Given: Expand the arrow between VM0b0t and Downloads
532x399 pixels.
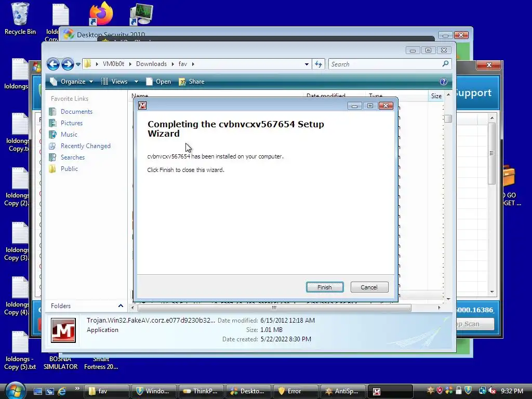Looking at the screenshot, I should [130, 64].
